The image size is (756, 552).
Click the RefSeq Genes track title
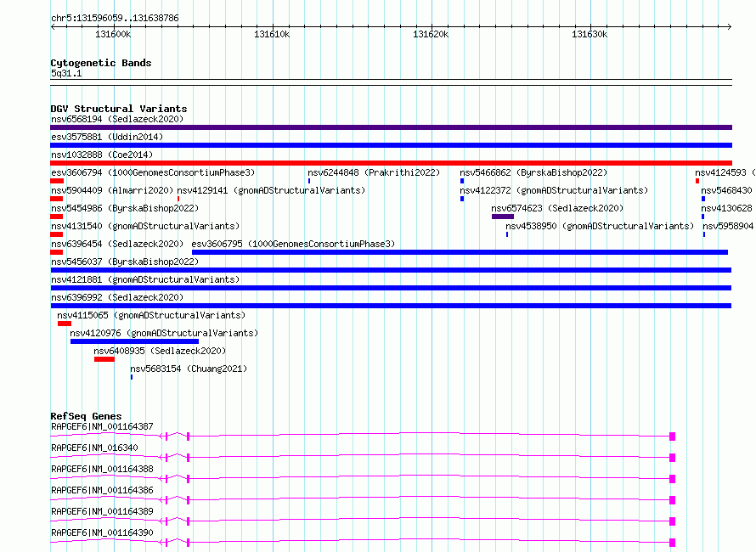click(86, 416)
